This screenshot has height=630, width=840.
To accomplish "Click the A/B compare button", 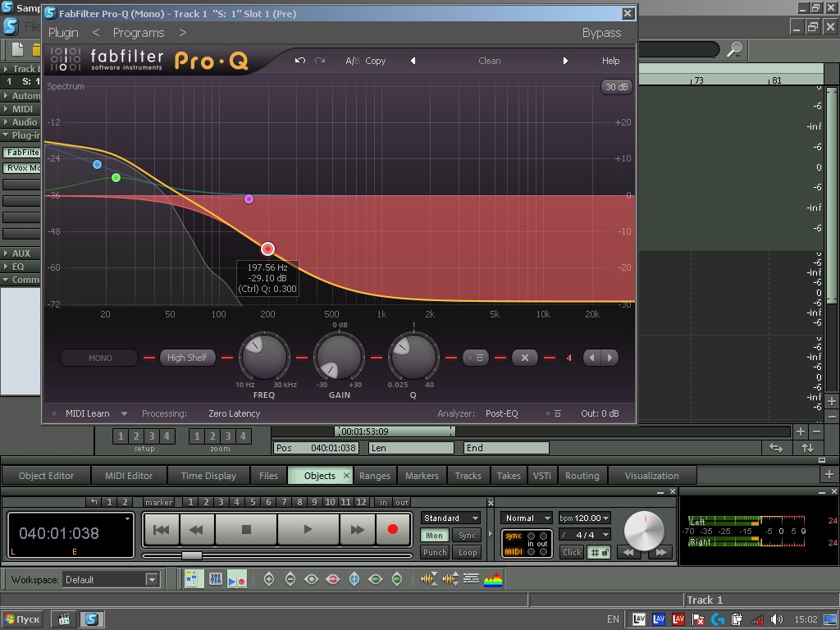I will tap(353, 61).
